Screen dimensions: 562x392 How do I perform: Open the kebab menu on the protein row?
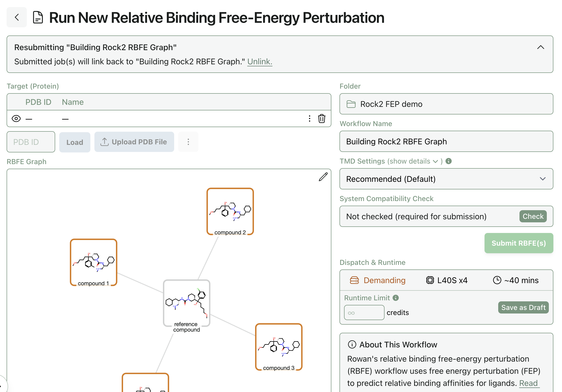click(x=309, y=119)
